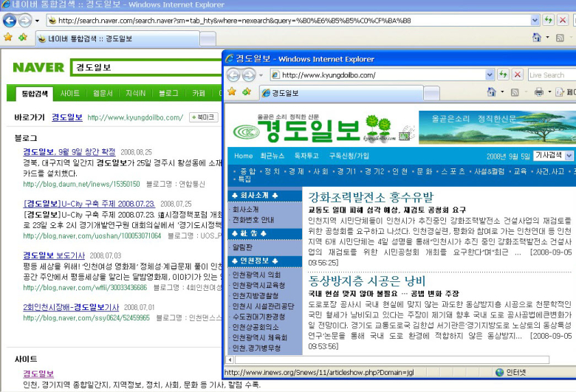Open the 경도일보 site result link

38,374
